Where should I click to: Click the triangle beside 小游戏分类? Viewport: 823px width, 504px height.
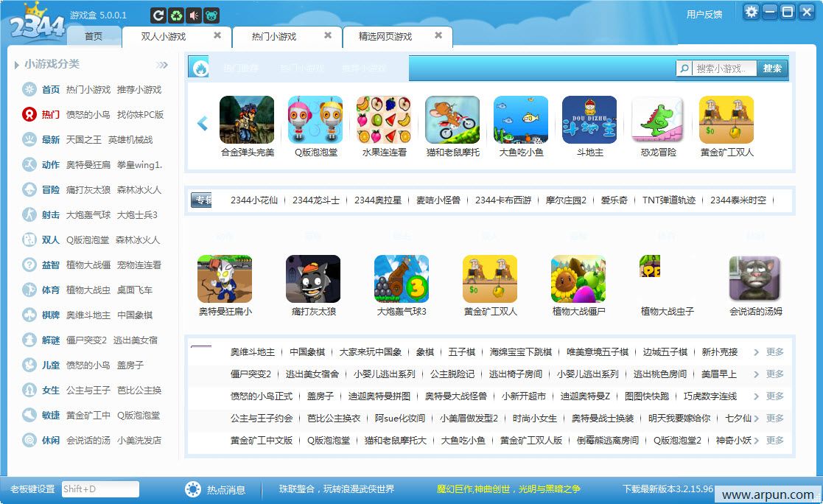point(17,65)
